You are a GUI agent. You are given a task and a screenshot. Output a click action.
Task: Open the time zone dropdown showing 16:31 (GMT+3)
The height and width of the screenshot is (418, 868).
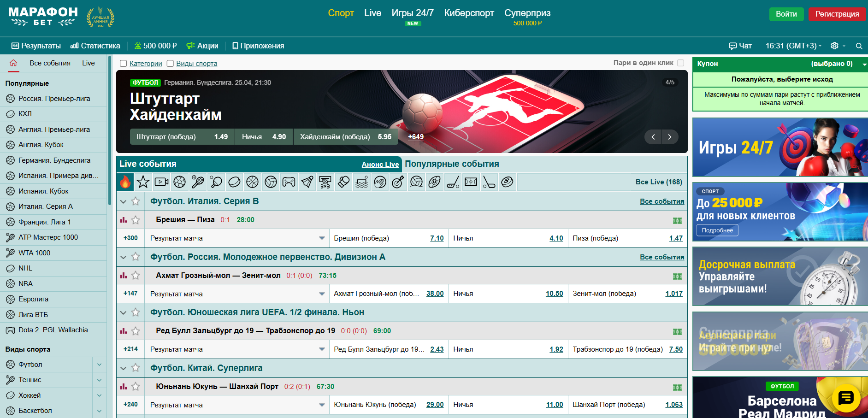pos(793,46)
